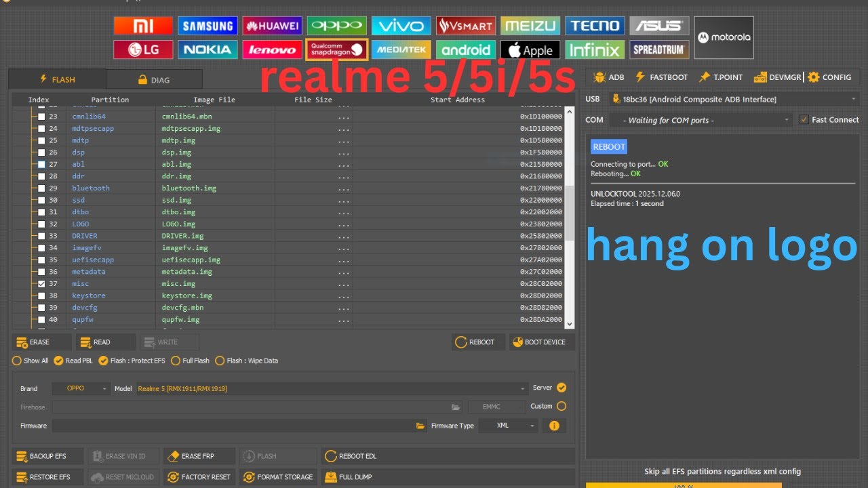Click the READ button

tap(105, 342)
